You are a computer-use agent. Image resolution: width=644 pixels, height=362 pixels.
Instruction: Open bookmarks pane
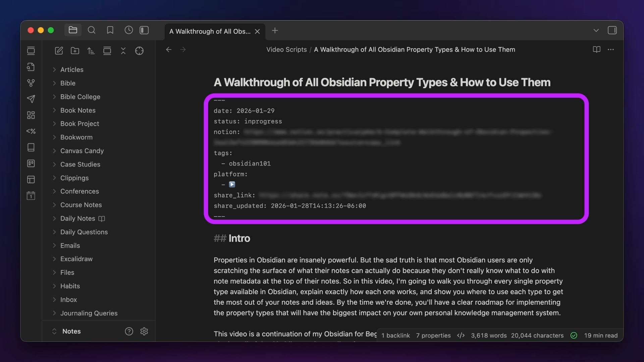pyautogui.click(x=110, y=30)
